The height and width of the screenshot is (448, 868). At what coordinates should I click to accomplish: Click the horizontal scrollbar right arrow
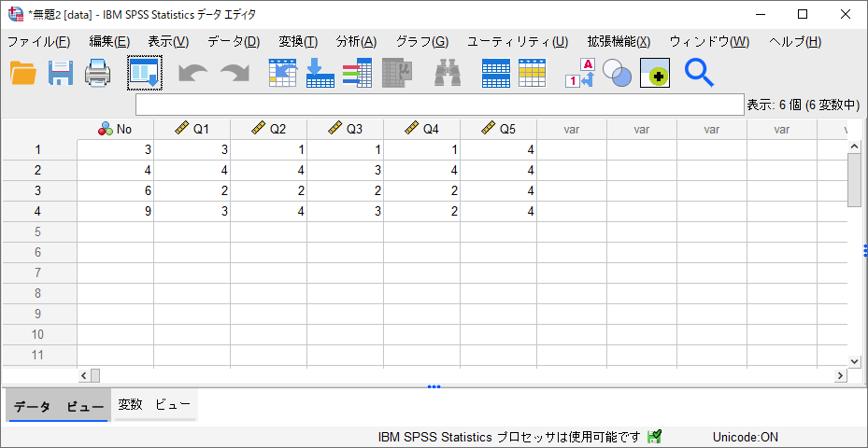841,376
